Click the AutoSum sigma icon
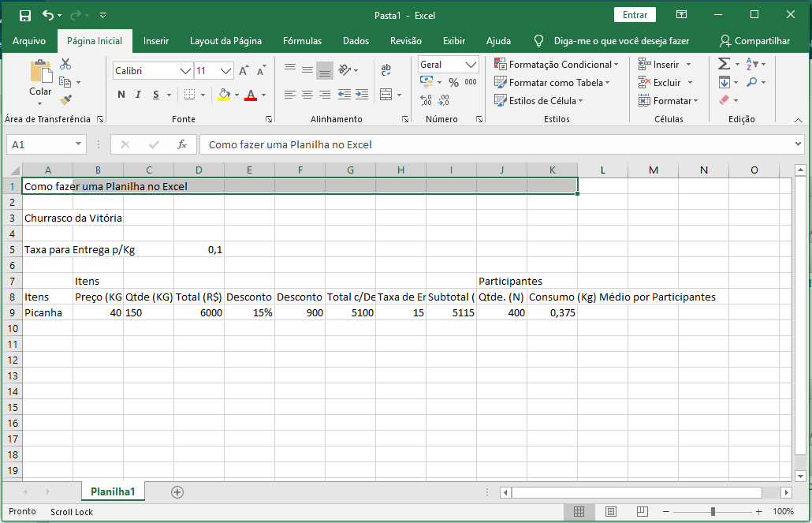The height and width of the screenshot is (523, 812). (724, 64)
